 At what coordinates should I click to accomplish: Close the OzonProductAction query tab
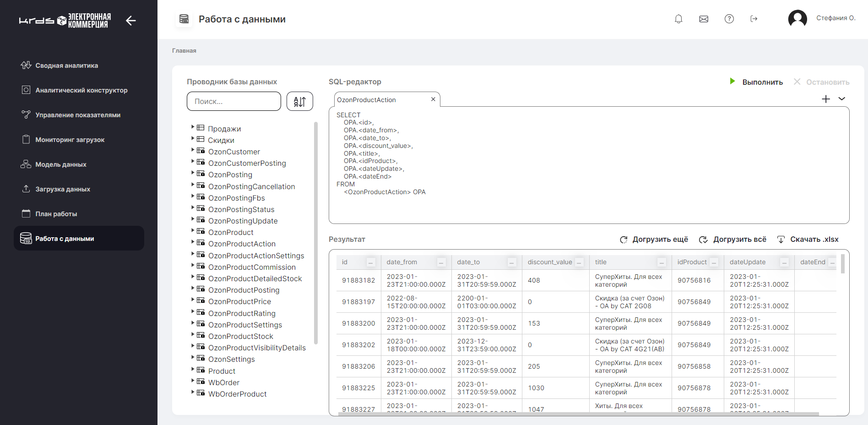pos(433,99)
